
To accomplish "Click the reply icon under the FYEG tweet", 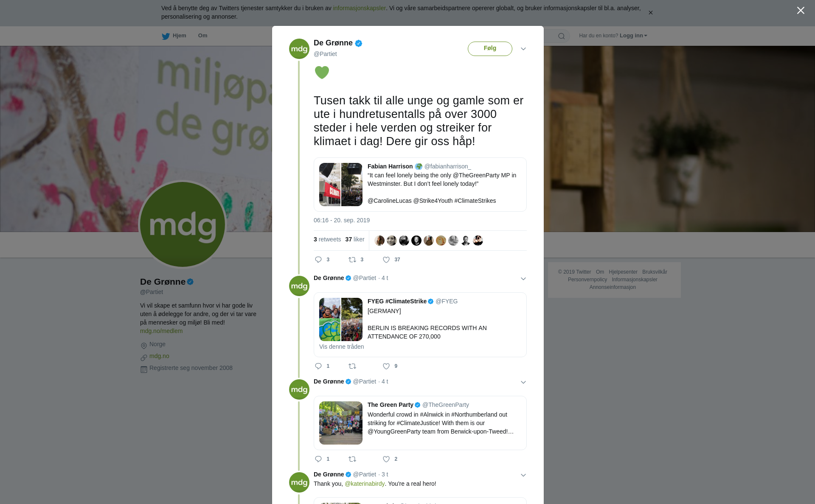I will point(318,366).
